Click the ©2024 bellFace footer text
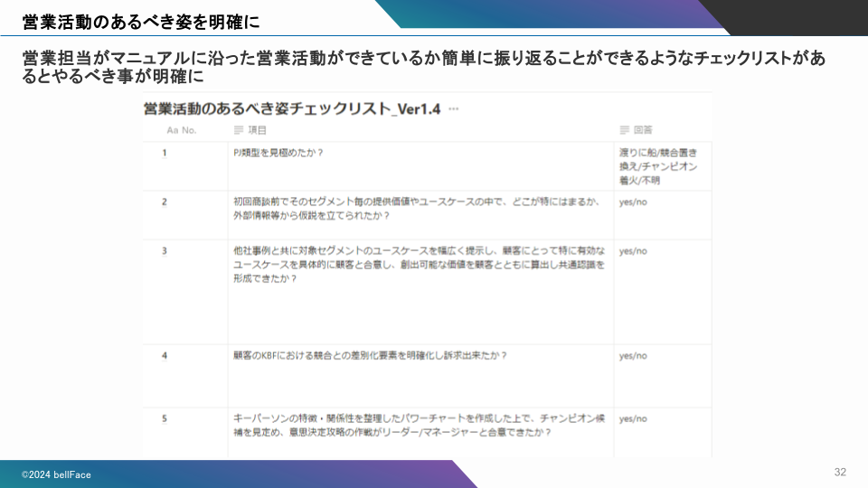The width and height of the screenshot is (868, 488). (57, 474)
